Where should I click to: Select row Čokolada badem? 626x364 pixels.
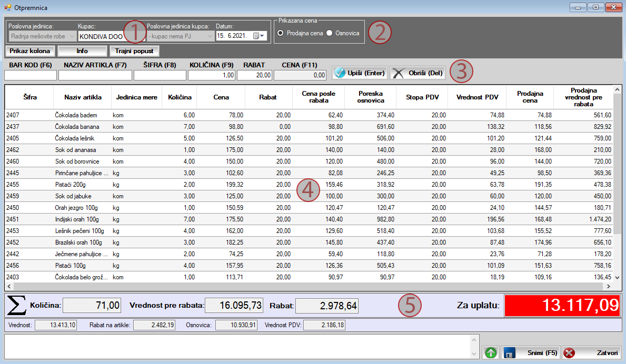click(x=309, y=115)
